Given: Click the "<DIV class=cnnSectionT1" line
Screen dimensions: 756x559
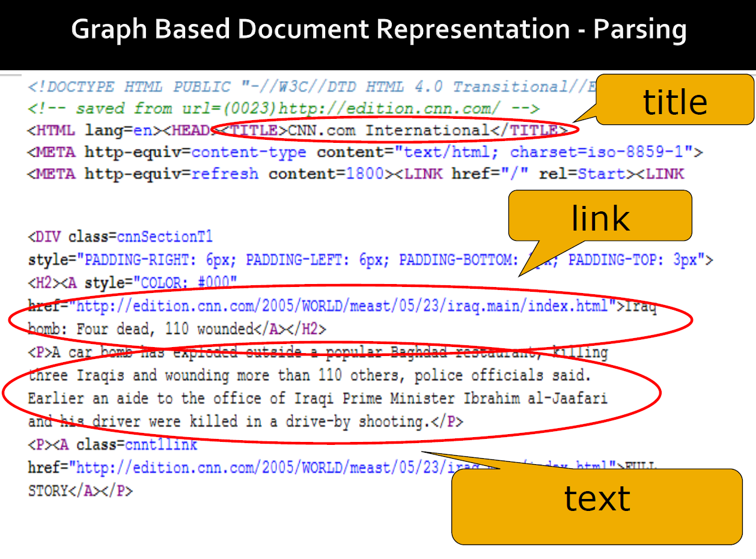Looking at the screenshot, I should click(120, 237).
